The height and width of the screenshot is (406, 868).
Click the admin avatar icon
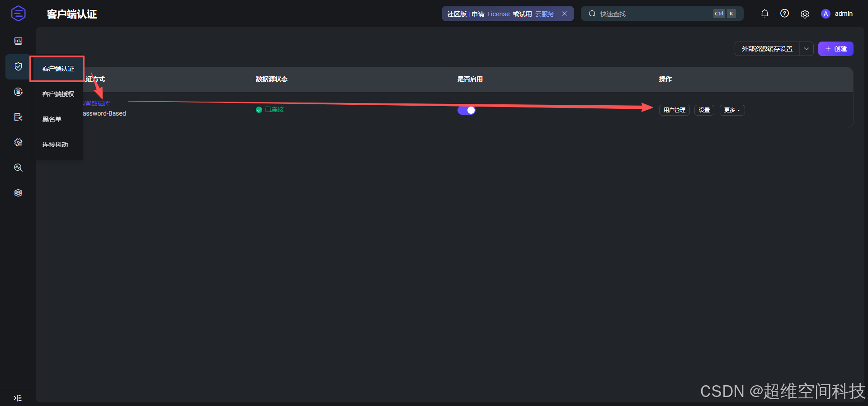coord(826,14)
